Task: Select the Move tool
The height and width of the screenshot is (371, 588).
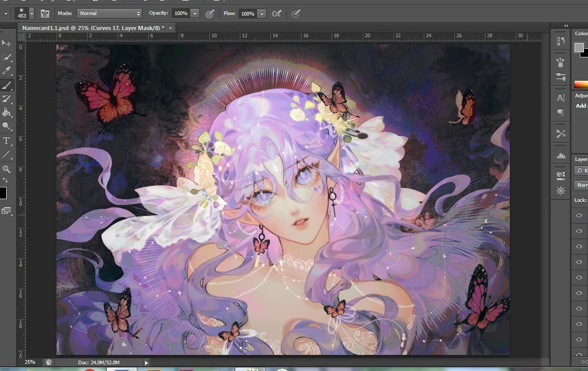Action: tap(6, 43)
